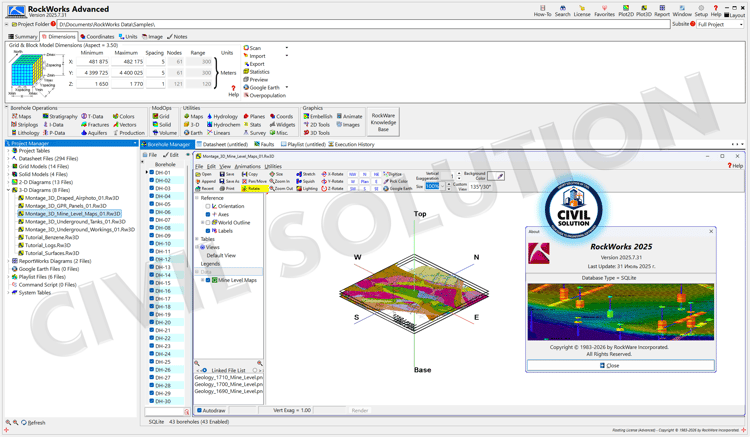This screenshot has height=437, width=750.
Task: Open the viewer's Utilities menu
Action: (x=273, y=166)
